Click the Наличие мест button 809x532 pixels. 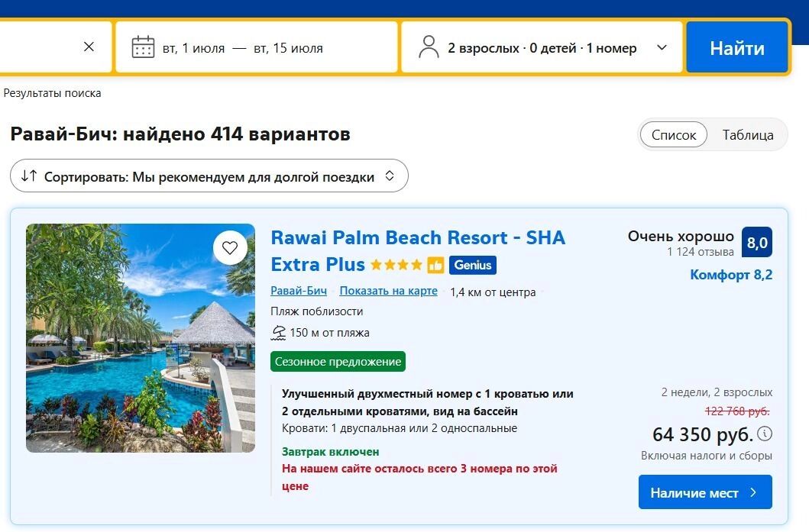(x=704, y=492)
